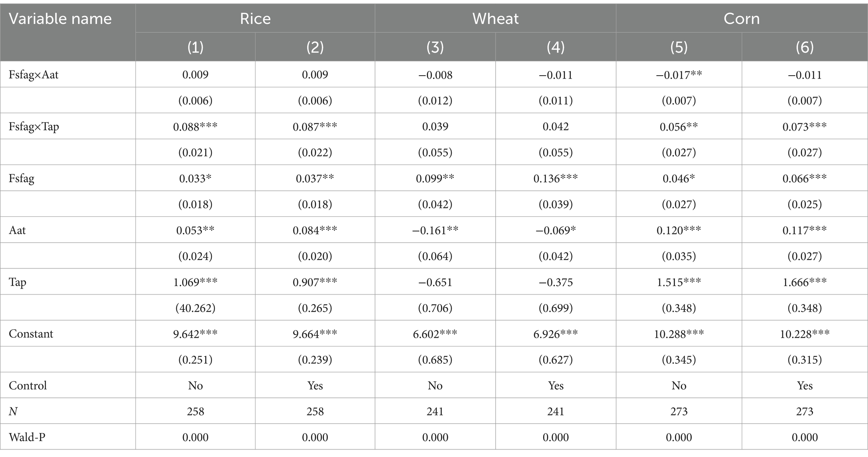Click the Constant row label
Viewport: 868px width, 457px height.
31,334
